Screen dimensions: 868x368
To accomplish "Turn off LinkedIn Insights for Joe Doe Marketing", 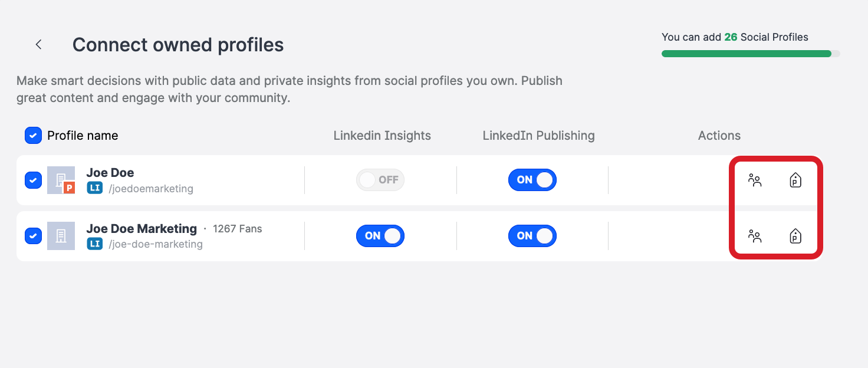I will (380, 236).
